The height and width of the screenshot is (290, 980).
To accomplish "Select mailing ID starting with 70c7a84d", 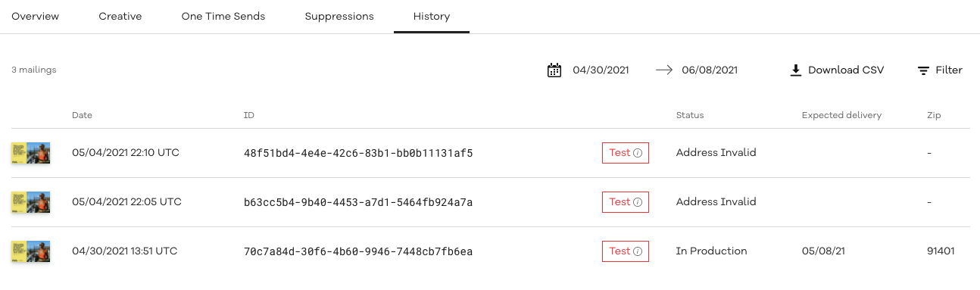I will pyautogui.click(x=358, y=251).
